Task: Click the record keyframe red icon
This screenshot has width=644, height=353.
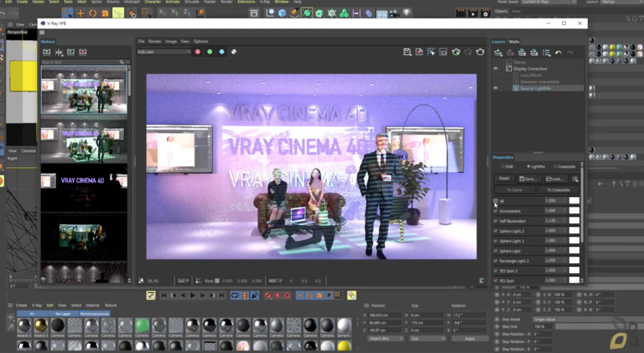Action: click(x=268, y=295)
